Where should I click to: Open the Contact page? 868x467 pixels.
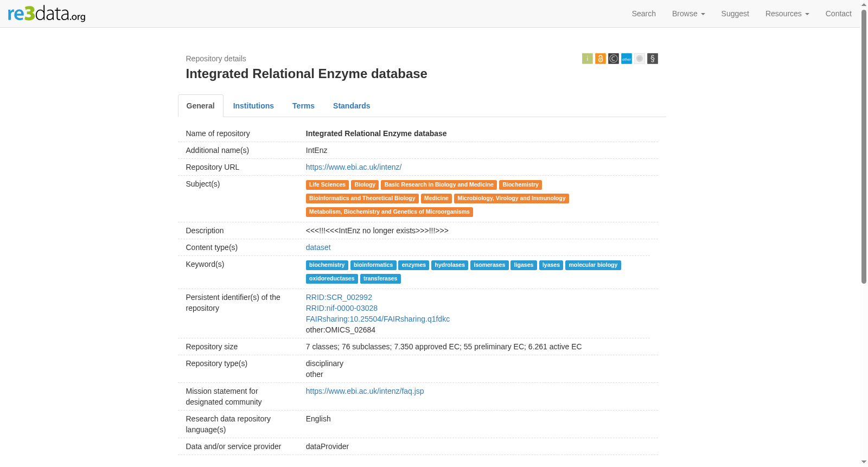click(x=839, y=14)
